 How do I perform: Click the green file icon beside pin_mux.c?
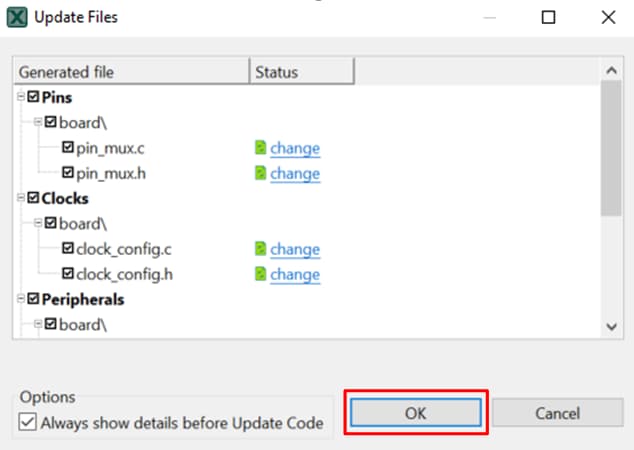(x=261, y=148)
